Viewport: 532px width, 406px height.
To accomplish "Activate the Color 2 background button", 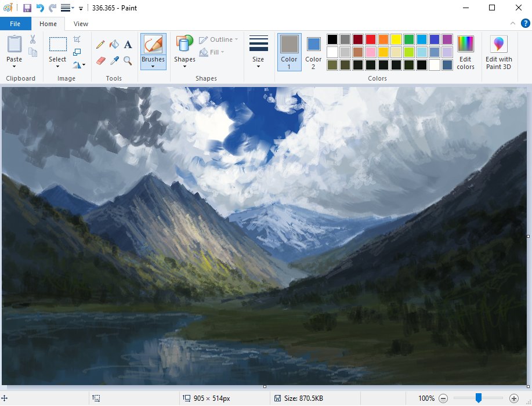I will pos(313,52).
